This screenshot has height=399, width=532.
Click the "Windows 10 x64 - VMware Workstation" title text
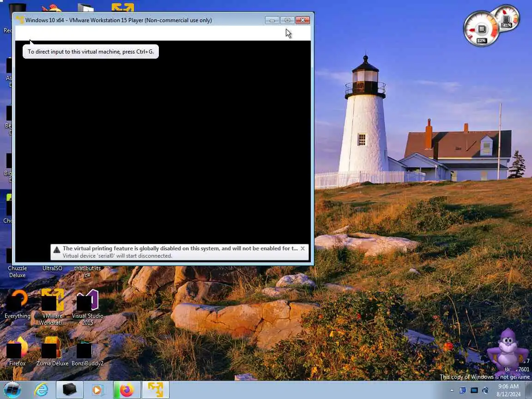pos(118,20)
